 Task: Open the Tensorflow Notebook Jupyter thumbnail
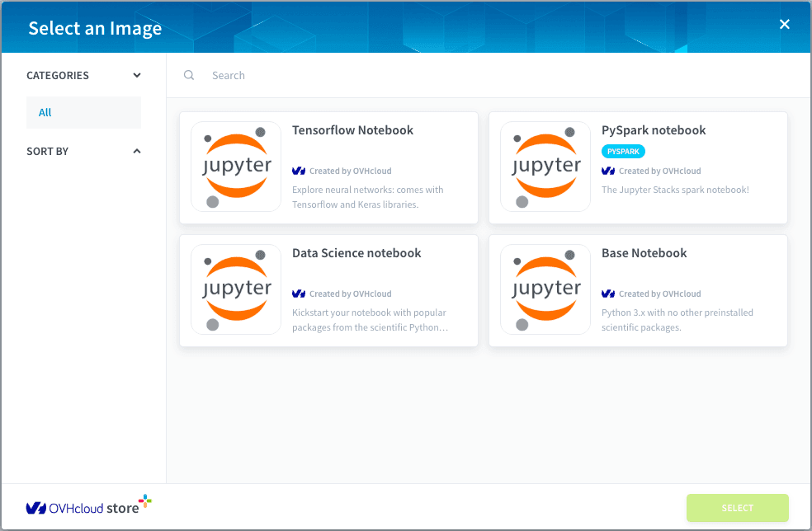point(236,167)
